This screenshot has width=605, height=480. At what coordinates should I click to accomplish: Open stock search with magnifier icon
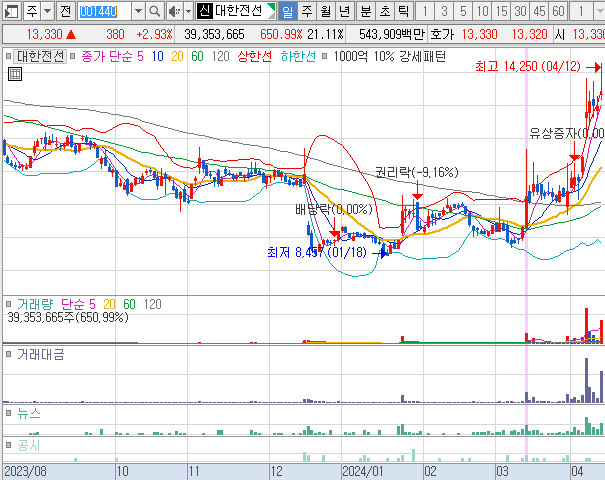pos(155,11)
